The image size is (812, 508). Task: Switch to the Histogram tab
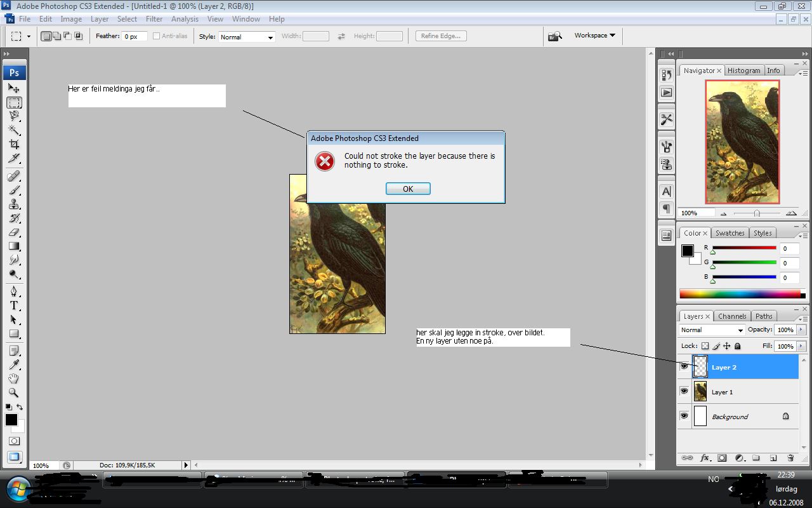743,70
